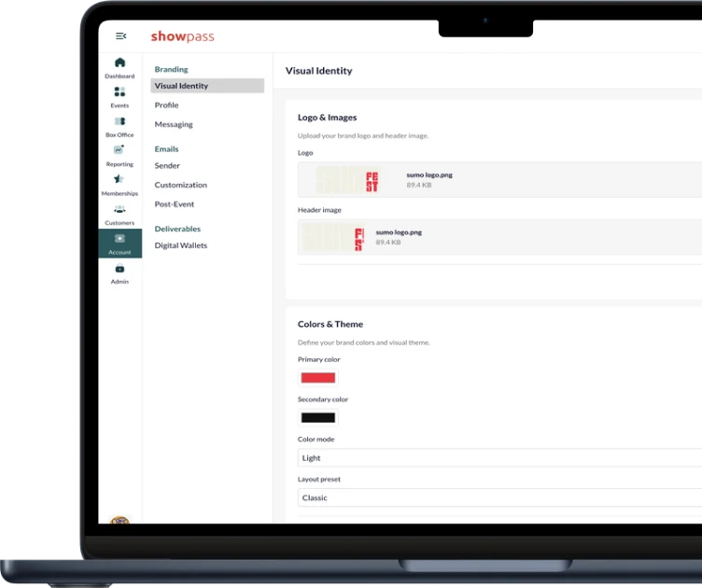The image size is (702, 588).
Task: Click the Showpass logo
Action: (183, 36)
